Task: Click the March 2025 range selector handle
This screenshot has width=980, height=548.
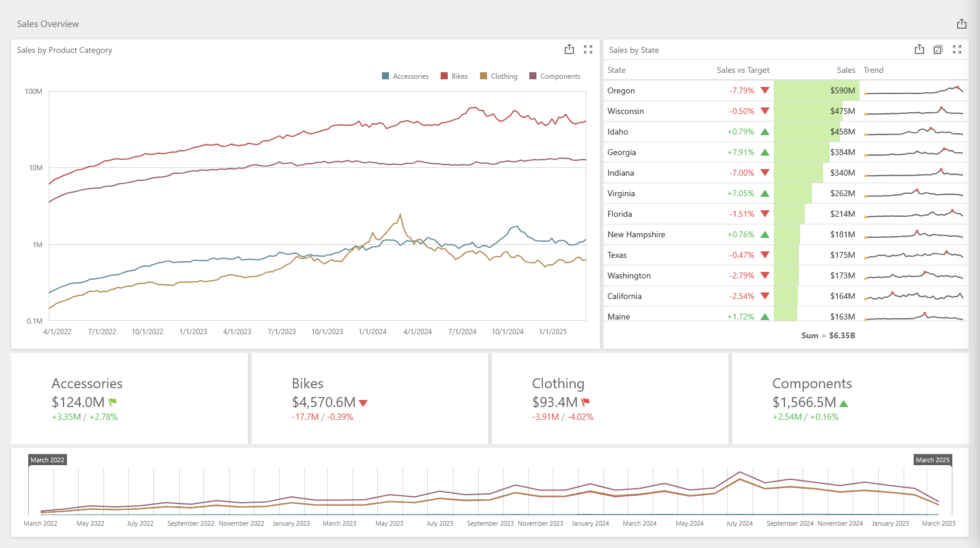Action: point(932,460)
